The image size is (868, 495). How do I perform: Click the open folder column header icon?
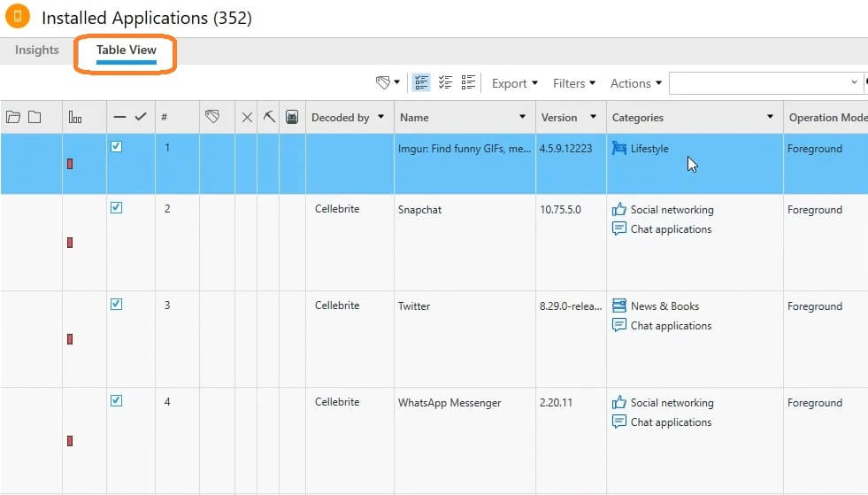pos(13,117)
